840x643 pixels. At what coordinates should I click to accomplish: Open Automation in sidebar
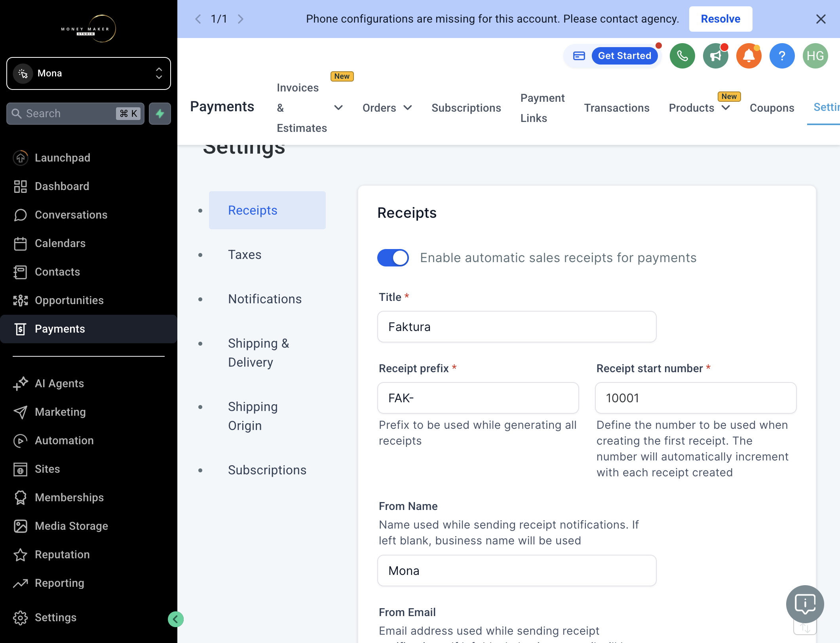(89, 440)
